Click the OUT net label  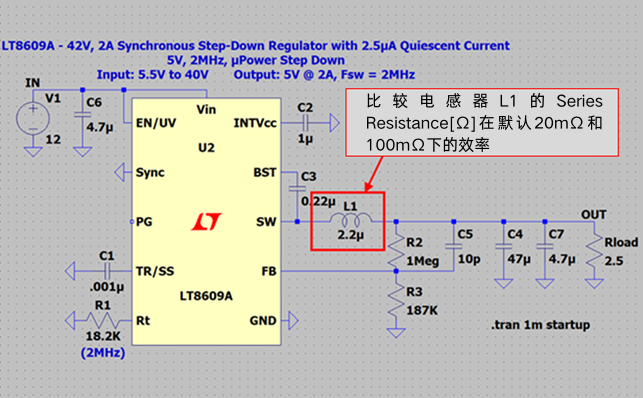[x=593, y=214]
